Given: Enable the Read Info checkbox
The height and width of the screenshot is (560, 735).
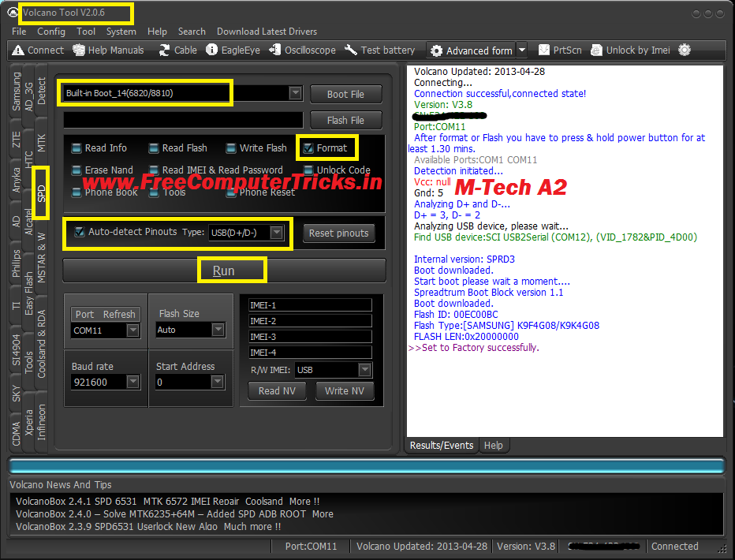Looking at the screenshot, I should (76, 148).
